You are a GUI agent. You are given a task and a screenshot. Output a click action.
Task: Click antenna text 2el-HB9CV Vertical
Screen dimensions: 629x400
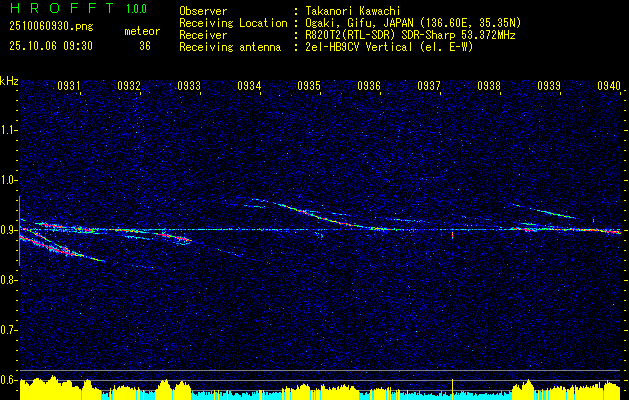(x=389, y=47)
